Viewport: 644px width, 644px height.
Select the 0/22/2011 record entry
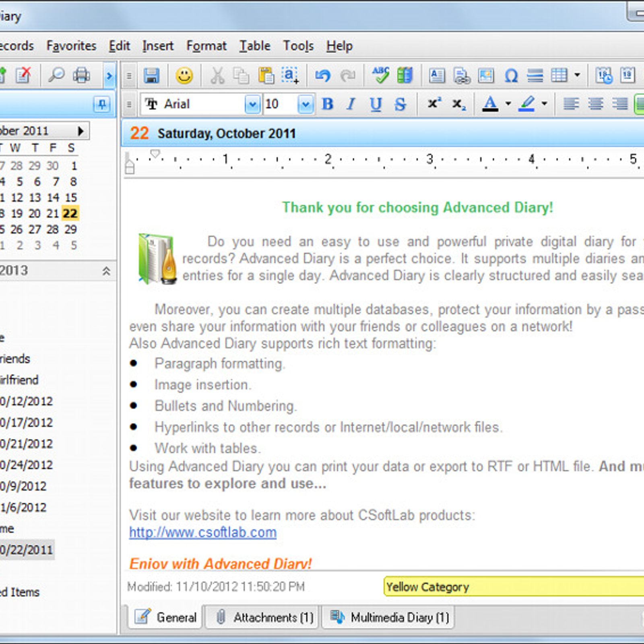(27, 550)
